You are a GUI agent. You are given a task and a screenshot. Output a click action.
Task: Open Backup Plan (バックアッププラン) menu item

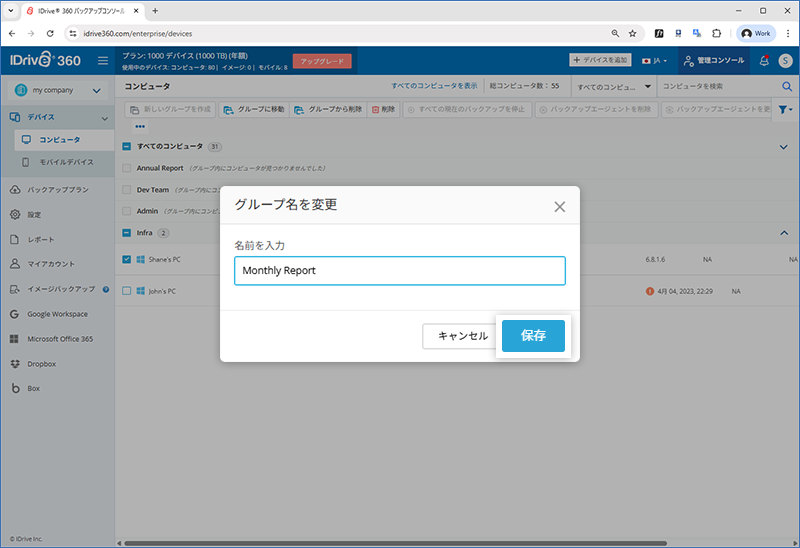click(x=57, y=189)
